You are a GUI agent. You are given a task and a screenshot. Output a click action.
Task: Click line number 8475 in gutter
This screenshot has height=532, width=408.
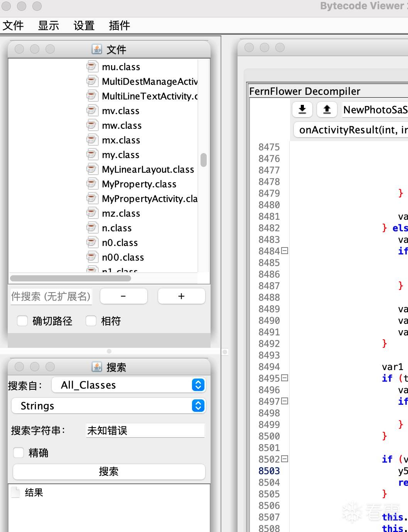pyautogui.click(x=269, y=147)
